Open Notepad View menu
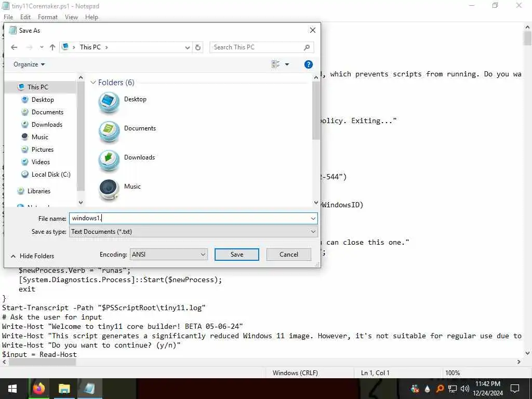The height and width of the screenshot is (399, 532). point(71,17)
